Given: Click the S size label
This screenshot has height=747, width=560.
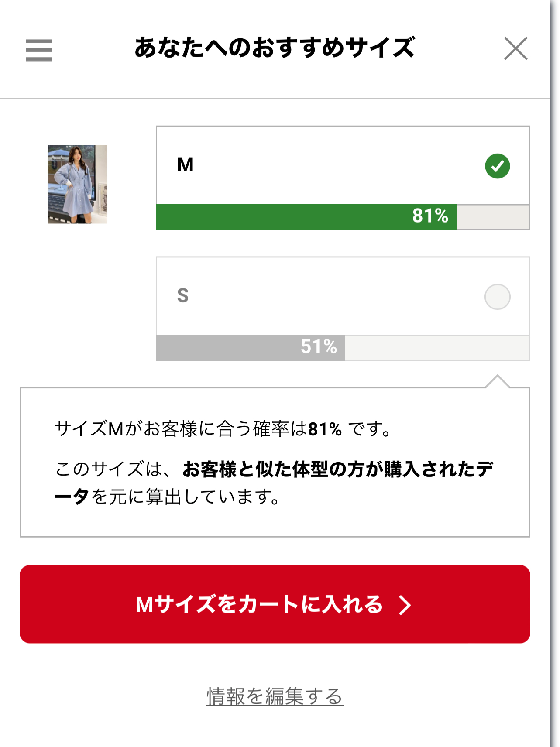Looking at the screenshot, I should (x=183, y=296).
